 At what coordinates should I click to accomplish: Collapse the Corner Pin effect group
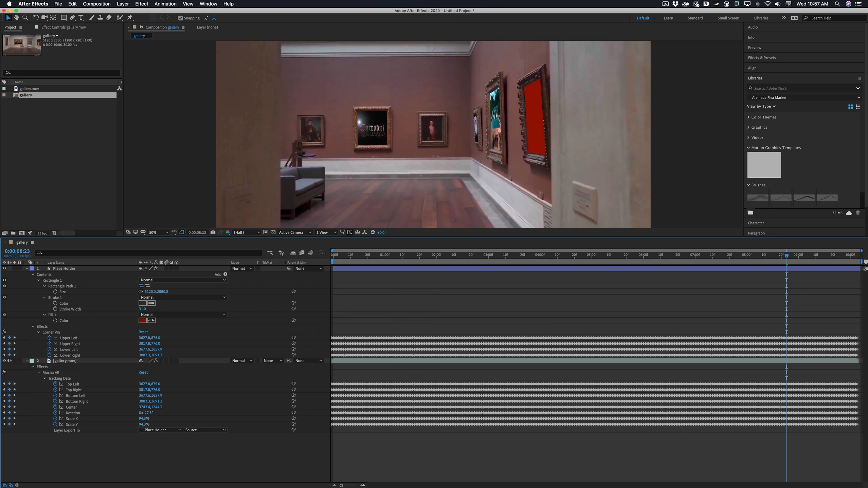click(39, 332)
